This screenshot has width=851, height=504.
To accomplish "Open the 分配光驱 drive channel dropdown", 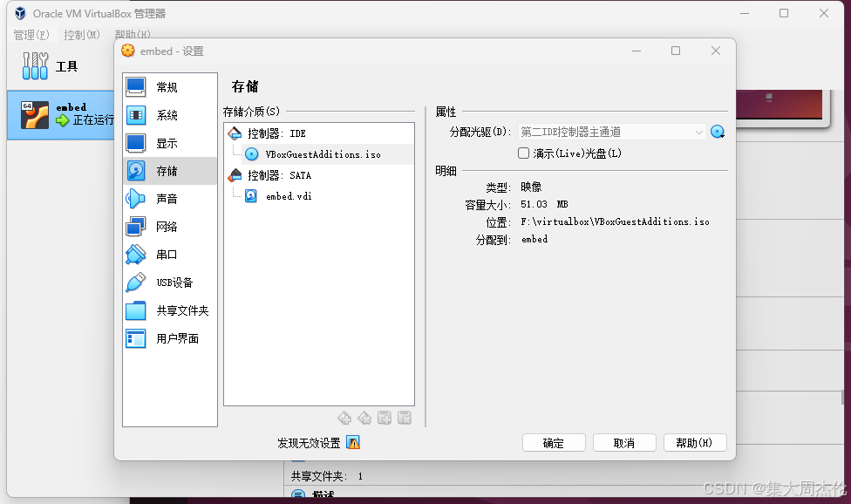I will click(x=612, y=132).
